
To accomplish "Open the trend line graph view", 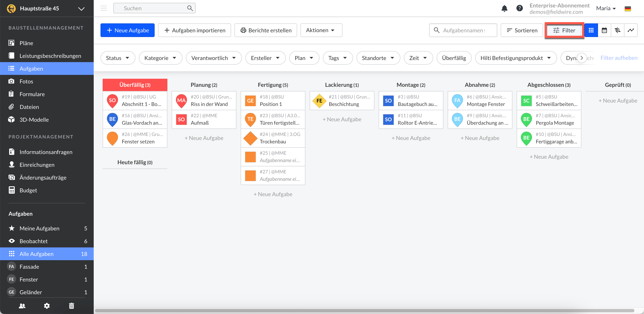I will [631, 30].
